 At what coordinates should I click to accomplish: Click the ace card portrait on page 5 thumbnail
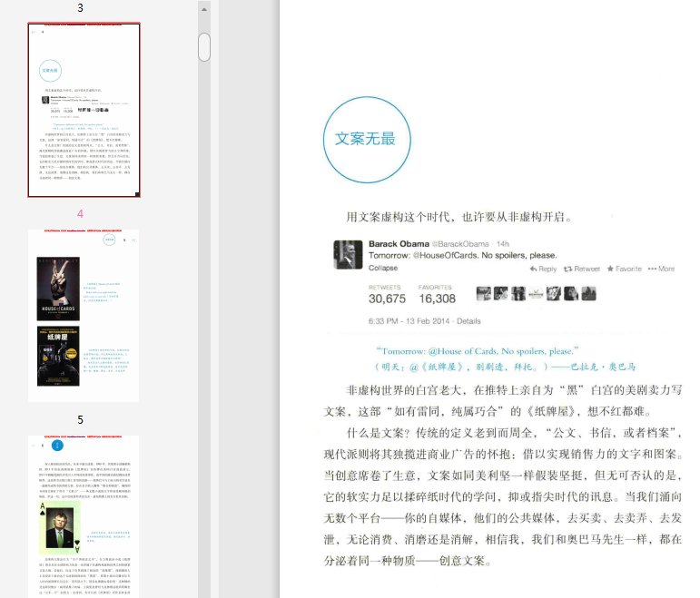pos(60,527)
